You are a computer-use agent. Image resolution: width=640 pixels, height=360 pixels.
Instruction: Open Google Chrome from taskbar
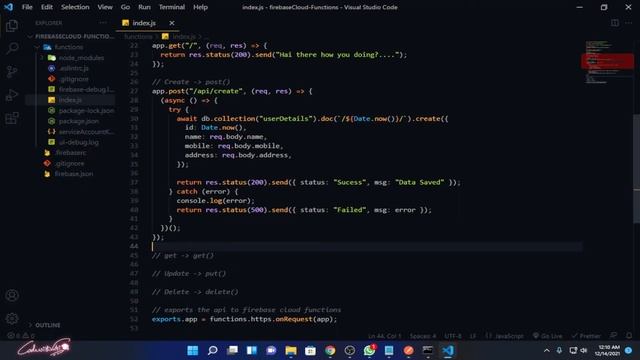(x=330, y=350)
